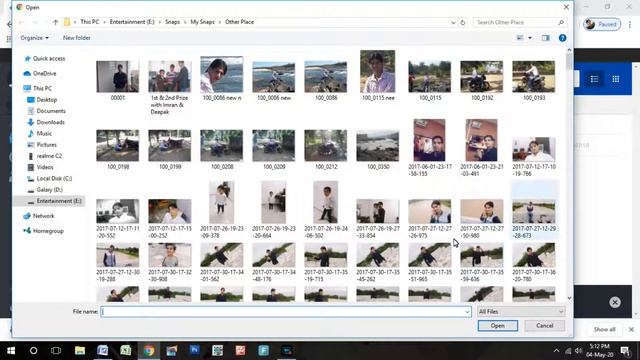Screen dimensions: 640x360
Task: Expand the address bar history dropdown
Action: (x=453, y=22)
